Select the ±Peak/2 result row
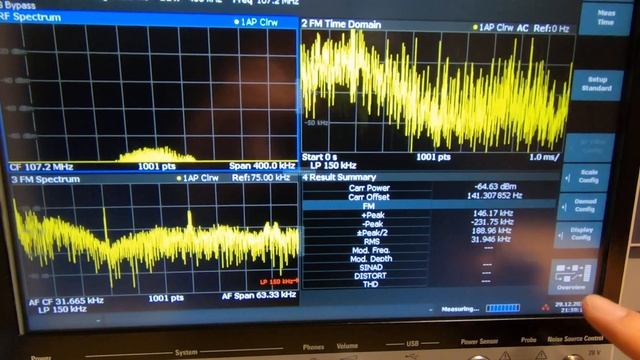 coord(428,232)
